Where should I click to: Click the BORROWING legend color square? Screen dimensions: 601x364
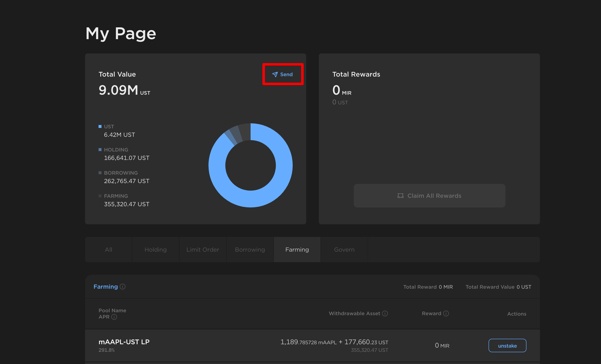[100, 173]
